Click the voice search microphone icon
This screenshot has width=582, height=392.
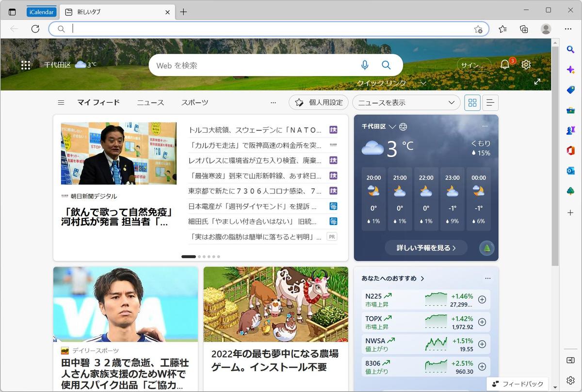pyautogui.click(x=365, y=65)
